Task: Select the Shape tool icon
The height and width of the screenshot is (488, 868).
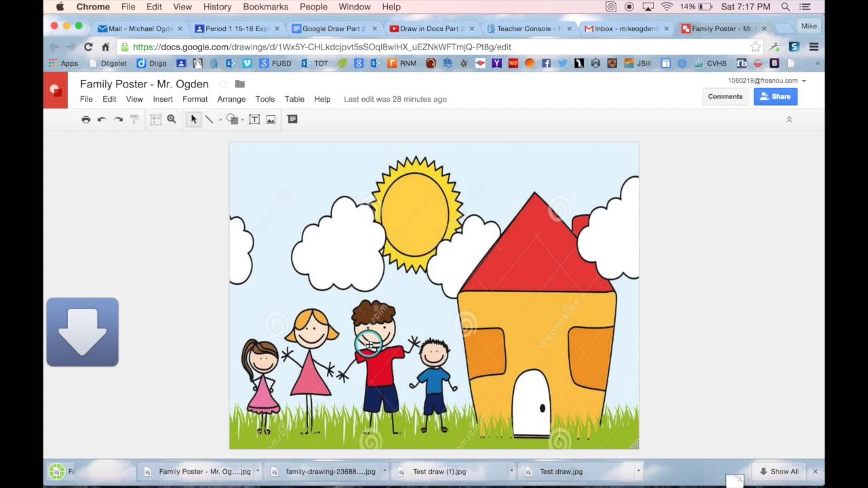Action: tap(232, 119)
